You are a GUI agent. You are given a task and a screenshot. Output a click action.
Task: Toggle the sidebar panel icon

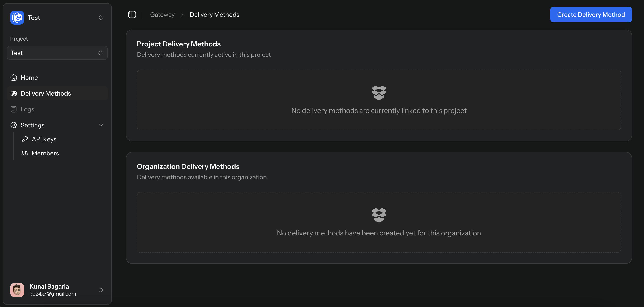click(132, 15)
